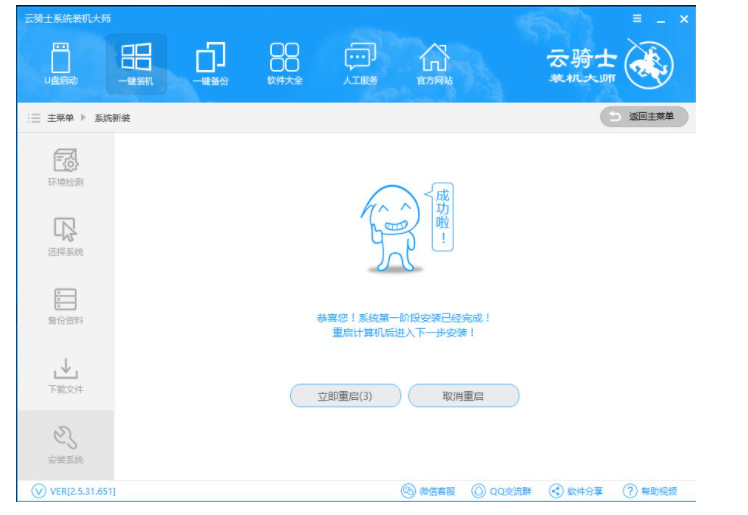Click 系统新装 breadcrumb
This screenshot has height=515, width=748.
tap(112, 118)
